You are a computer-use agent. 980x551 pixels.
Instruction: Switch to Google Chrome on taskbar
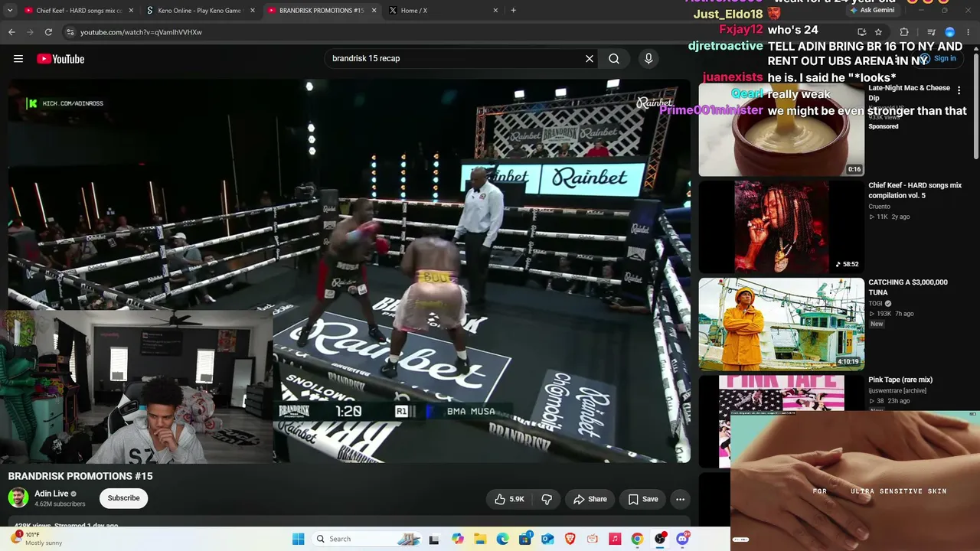(x=637, y=539)
